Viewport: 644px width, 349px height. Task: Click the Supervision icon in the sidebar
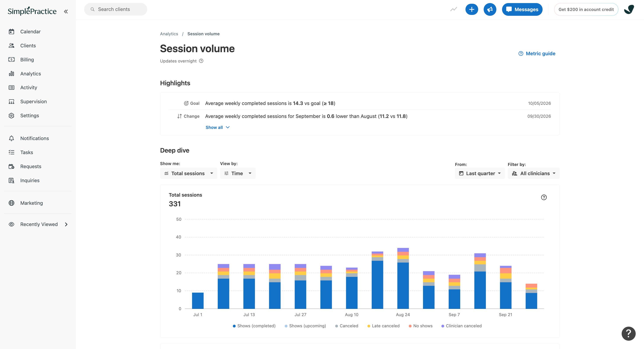(11, 101)
